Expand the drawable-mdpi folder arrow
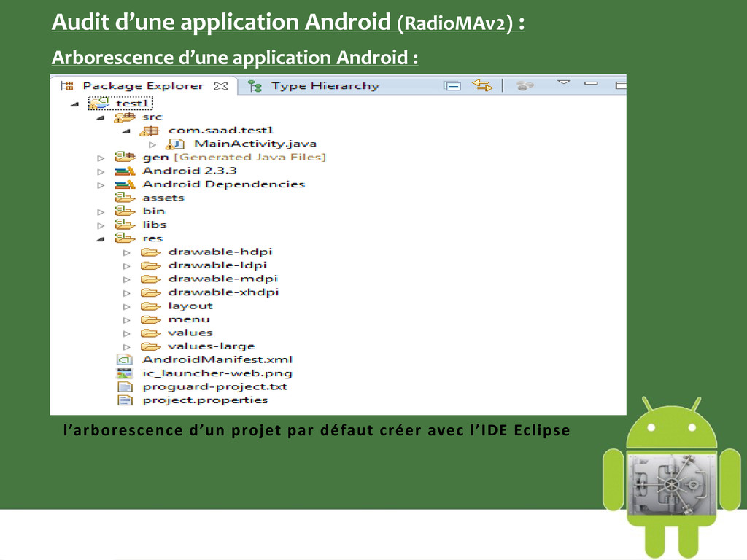 tap(127, 279)
